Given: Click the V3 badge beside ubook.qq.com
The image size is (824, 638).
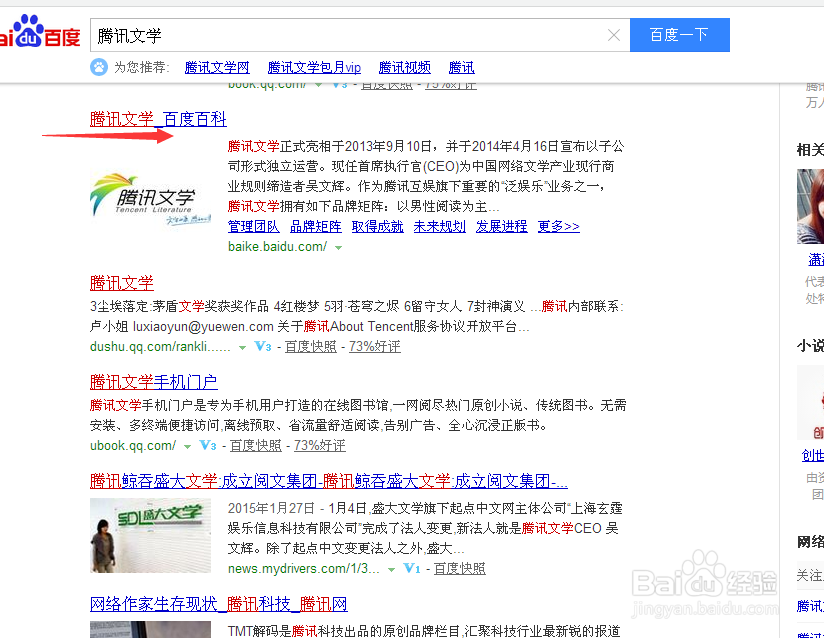Looking at the screenshot, I should pyautogui.click(x=208, y=445).
